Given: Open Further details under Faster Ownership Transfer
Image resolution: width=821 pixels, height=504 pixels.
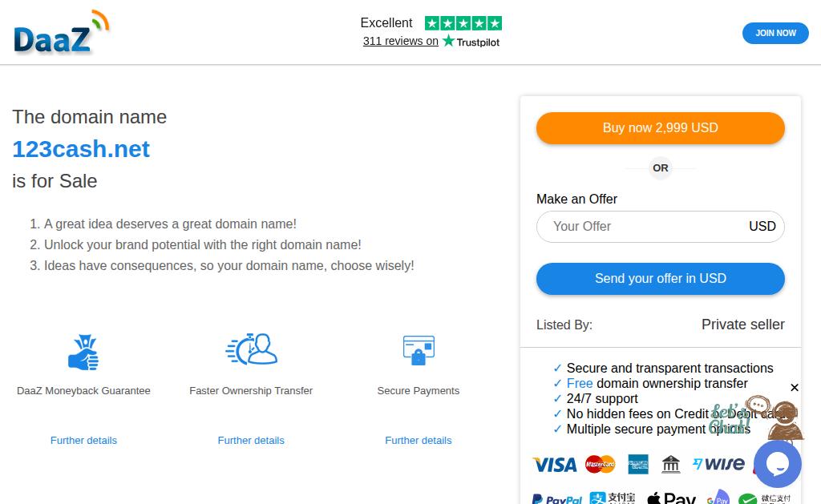Looking at the screenshot, I should point(251,441).
